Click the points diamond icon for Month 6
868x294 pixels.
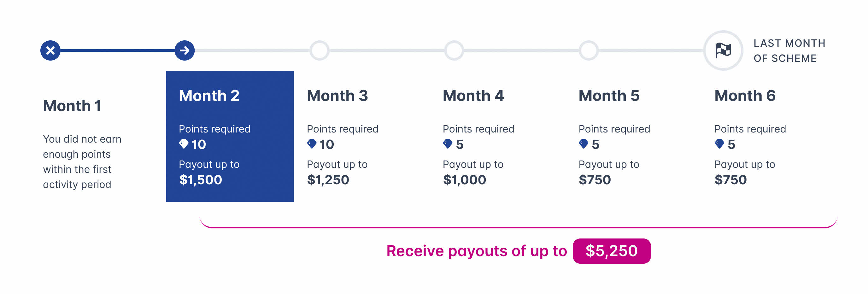(719, 144)
